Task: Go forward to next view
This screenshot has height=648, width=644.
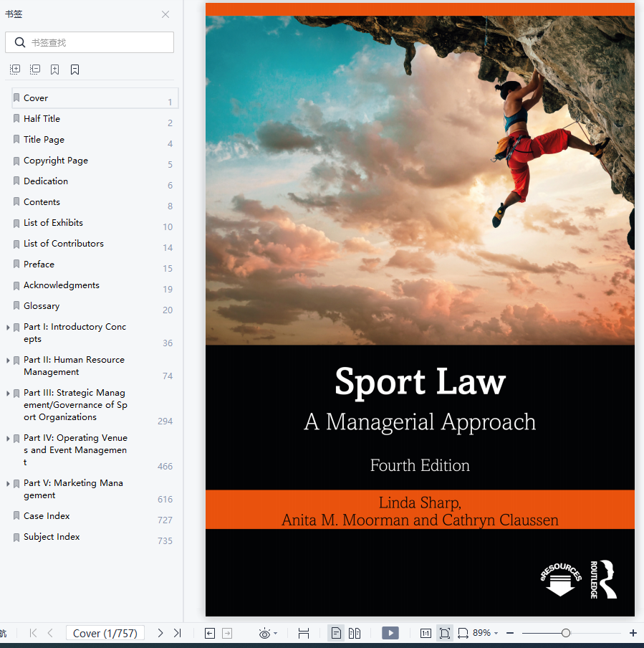Action: pos(227,633)
